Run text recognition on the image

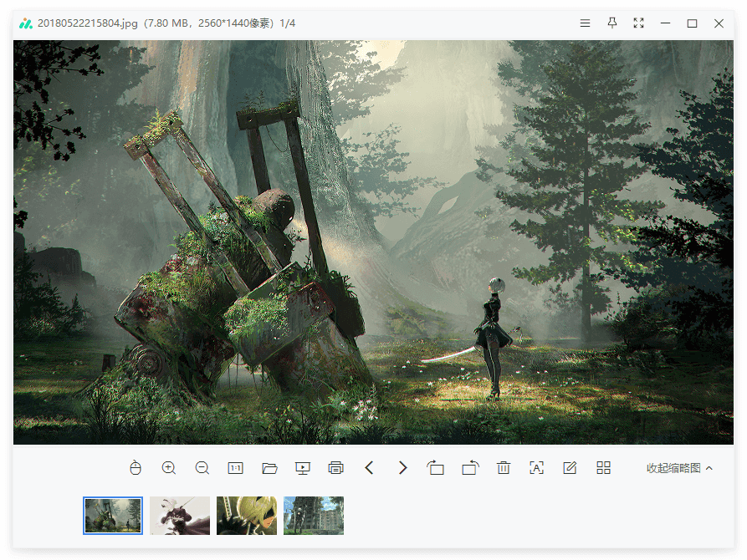point(537,468)
